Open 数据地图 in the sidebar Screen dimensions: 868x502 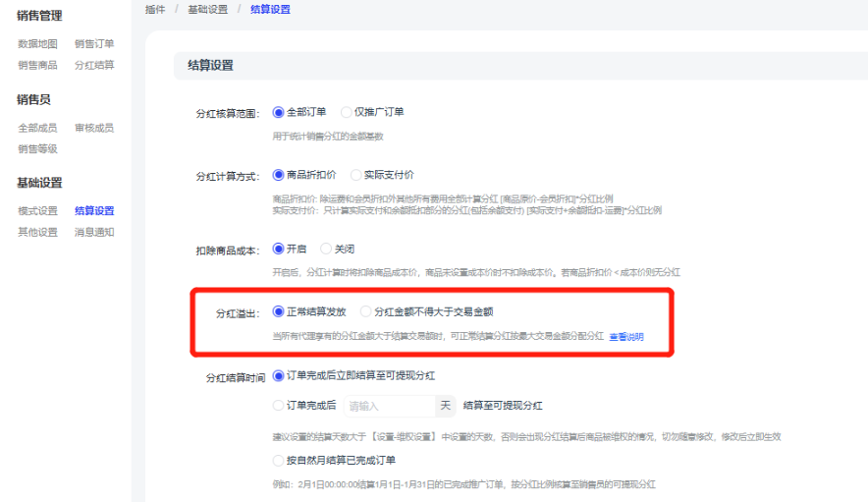point(37,44)
